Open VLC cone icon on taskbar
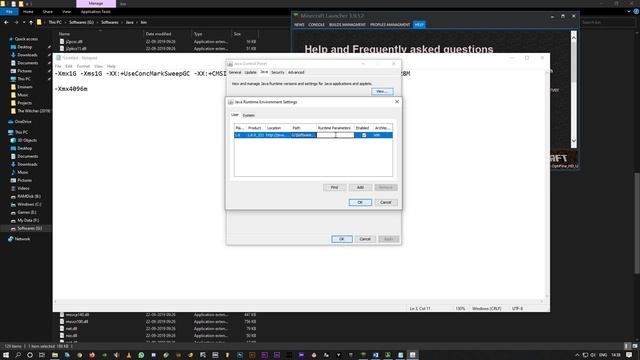 click(129, 355)
